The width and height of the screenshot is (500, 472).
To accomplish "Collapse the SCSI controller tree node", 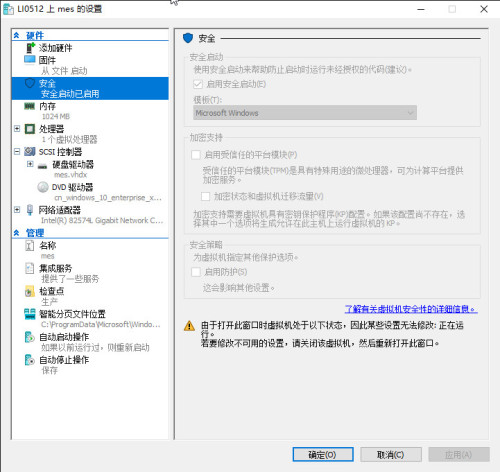I will coord(17,152).
